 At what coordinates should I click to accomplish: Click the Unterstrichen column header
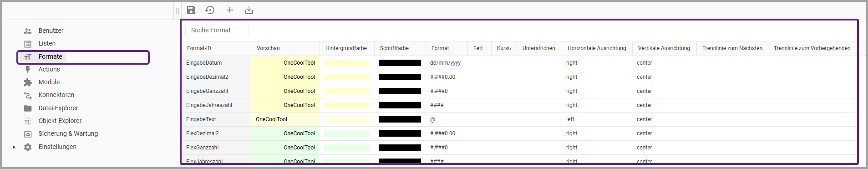point(539,48)
